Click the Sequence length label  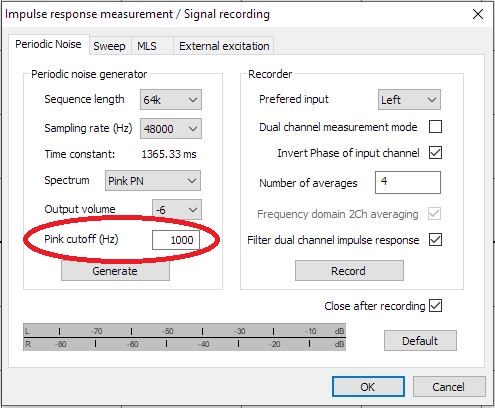(x=84, y=99)
